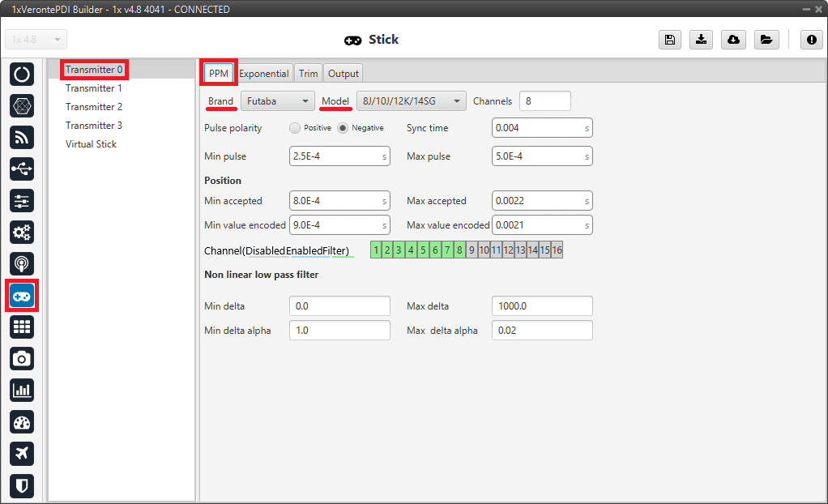Click the save (floppy disk) icon

click(670, 40)
